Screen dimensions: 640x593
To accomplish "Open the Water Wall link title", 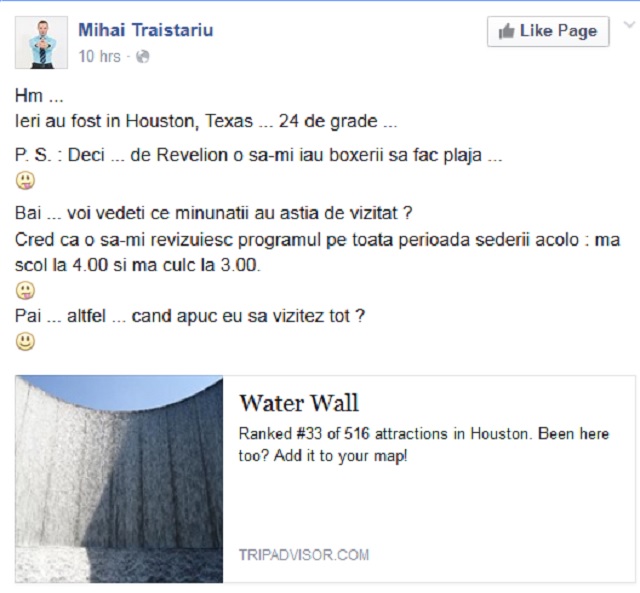I will tap(299, 403).
